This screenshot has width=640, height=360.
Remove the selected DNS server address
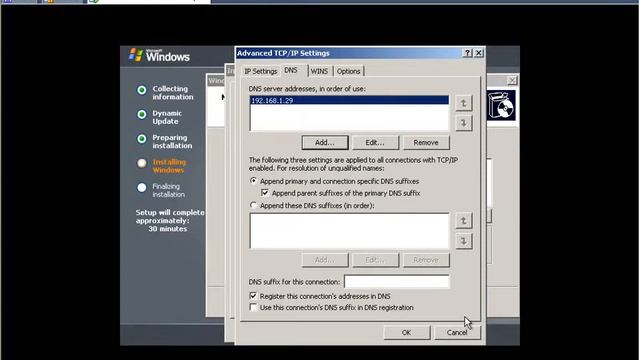(x=426, y=142)
